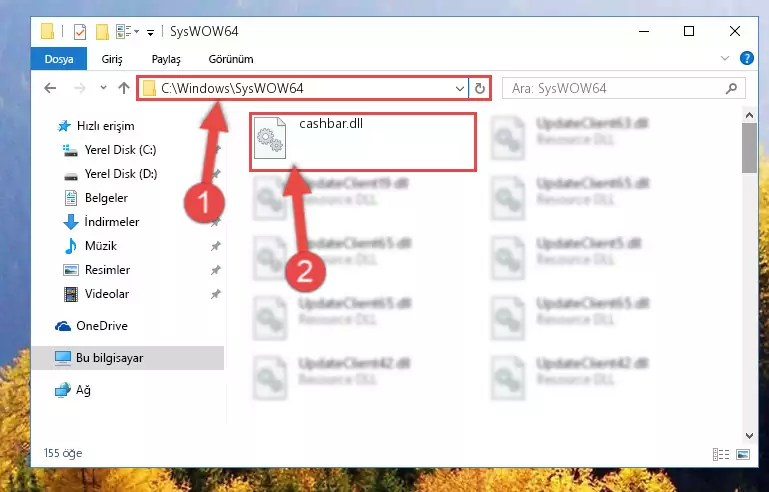The image size is (769, 492).
Task: Click the folder icon in the address bar
Action: (149, 88)
